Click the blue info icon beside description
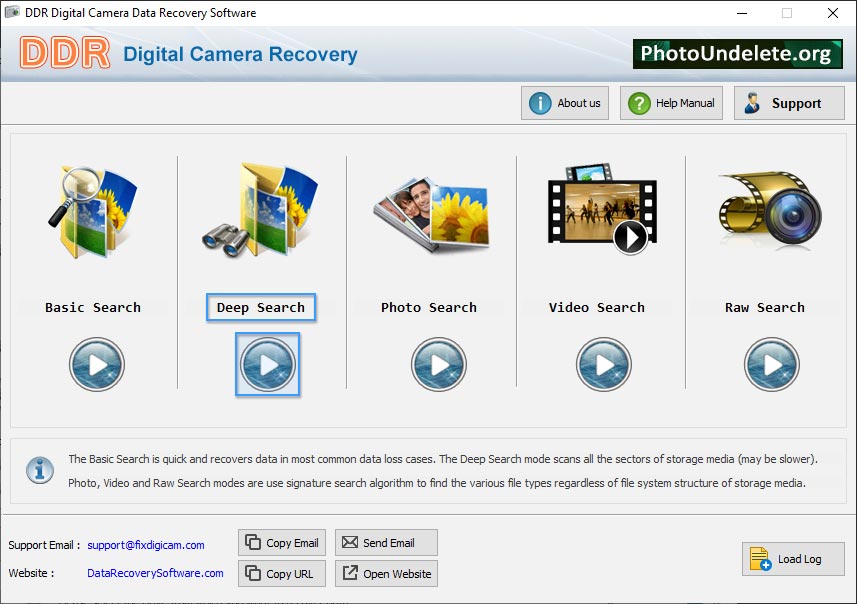Viewport: 857px width, 604px height. tap(40, 470)
